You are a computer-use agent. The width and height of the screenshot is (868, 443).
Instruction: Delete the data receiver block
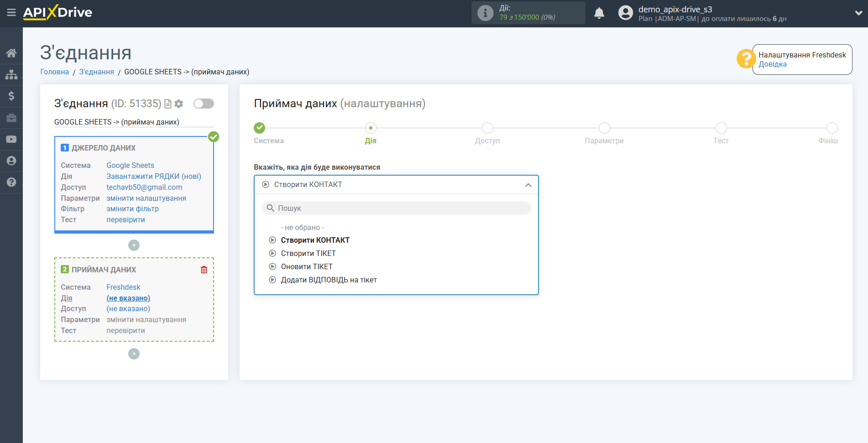pyautogui.click(x=204, y=270)
